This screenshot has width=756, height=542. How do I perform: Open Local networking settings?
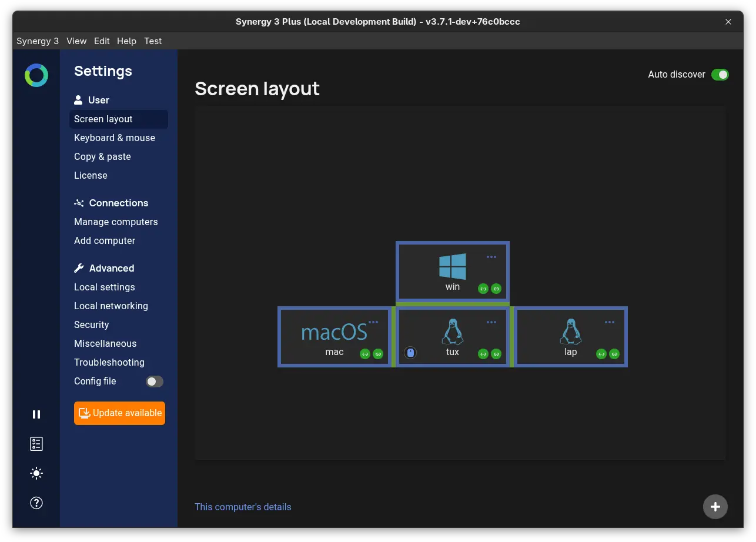(x=111, y=306)
